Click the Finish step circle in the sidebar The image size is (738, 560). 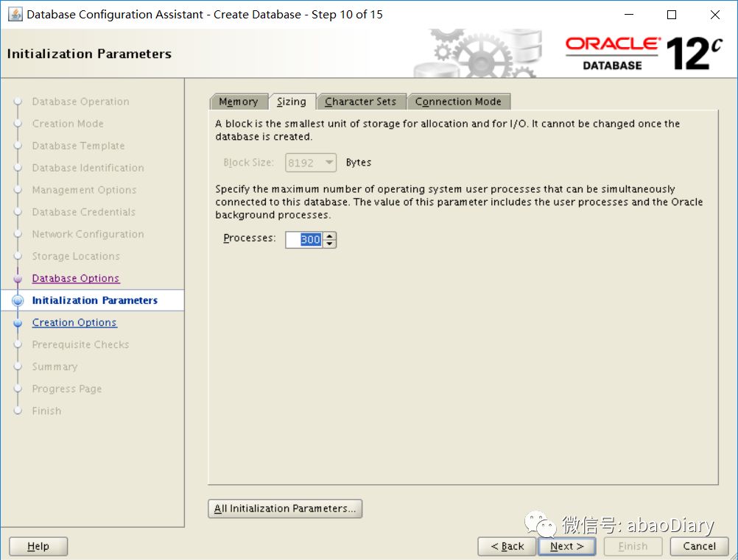tap(18, 411)
